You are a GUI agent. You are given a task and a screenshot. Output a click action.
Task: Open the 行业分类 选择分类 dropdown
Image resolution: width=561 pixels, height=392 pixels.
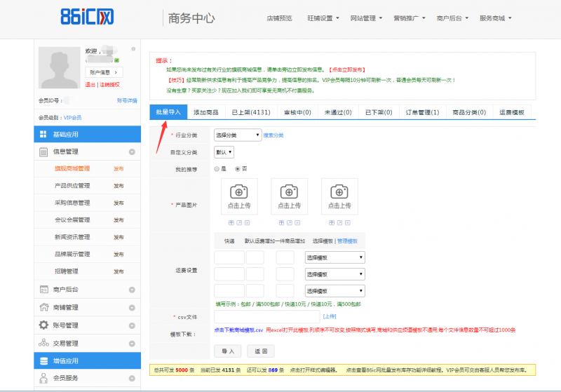pyautogui.click(x=238, y=135)
